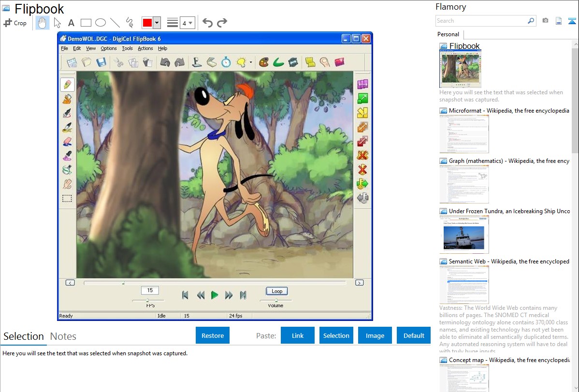This screenshot has width=579, height=392.
Task: Select the freehand scribble tool
Action: pyautogui.click(x=130, y=23)
